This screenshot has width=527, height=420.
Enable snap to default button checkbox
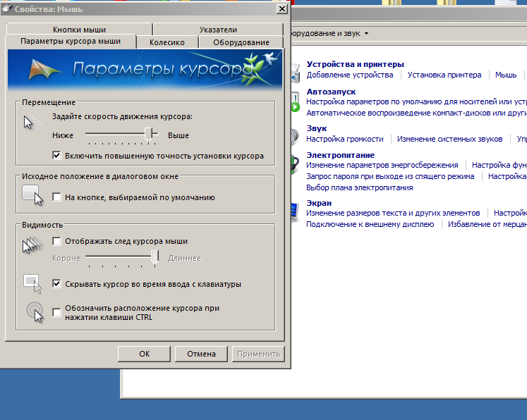[56, 197]
